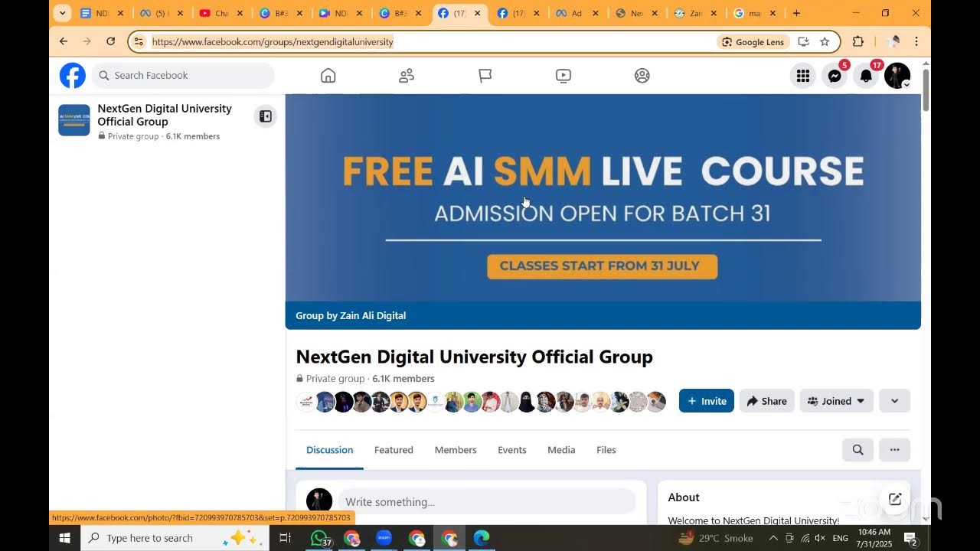Open new message compose icon
Screen dimensions: 980x551
894,499
